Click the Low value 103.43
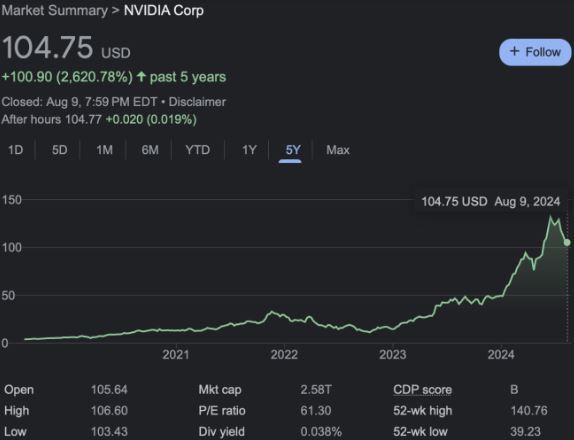The width and height of the screenshot is (574, 440). pyautogui.click(x=109, y=432)
